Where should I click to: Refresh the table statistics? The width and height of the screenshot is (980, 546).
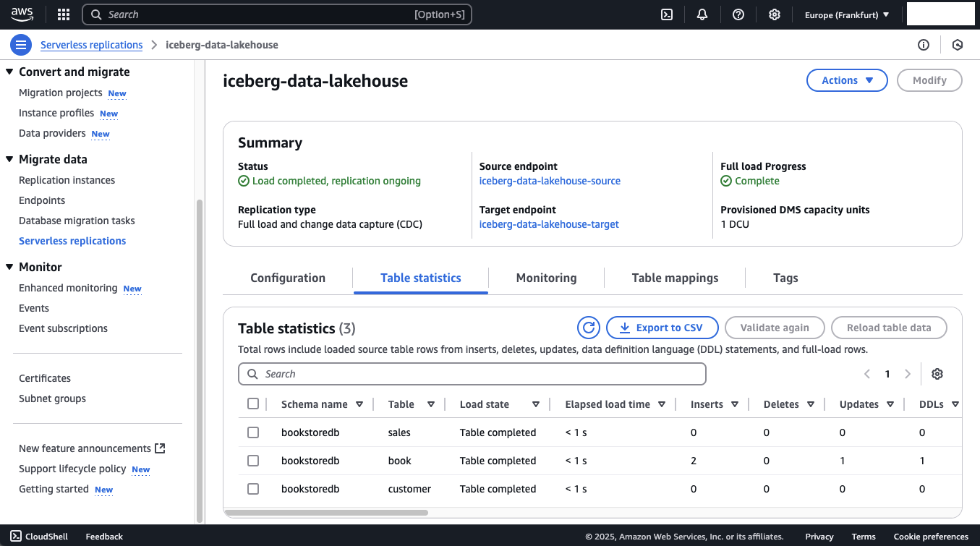[x=589, y=328]
